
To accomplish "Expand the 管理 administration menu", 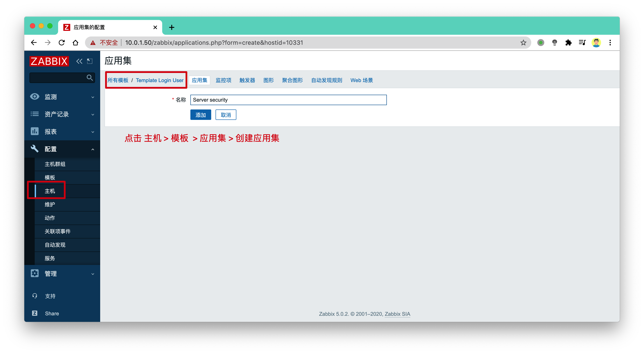I will click(x=62, y=273).
